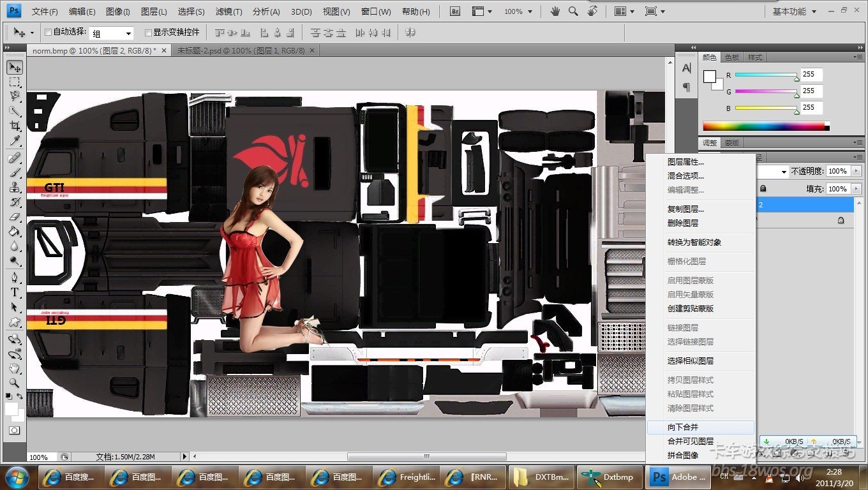This screenshot has height=490, width=868.
Task: Check the 显示变换控件 option
Action: (x=148, y=33)
